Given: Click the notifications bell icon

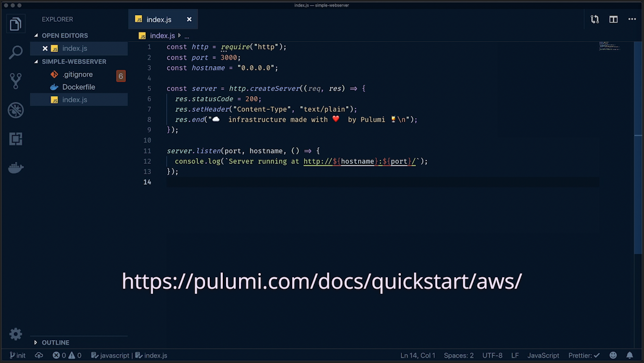Looking at the screenshot, I should (x=629, y=356).
